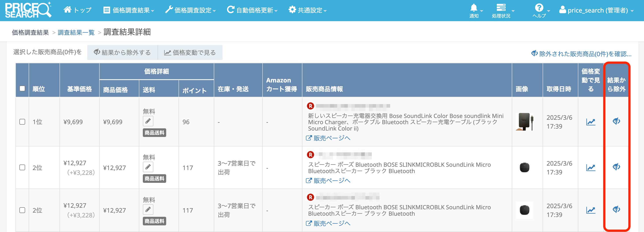
Task: Open the 共通設定 menu
Action: coord(307,10)
